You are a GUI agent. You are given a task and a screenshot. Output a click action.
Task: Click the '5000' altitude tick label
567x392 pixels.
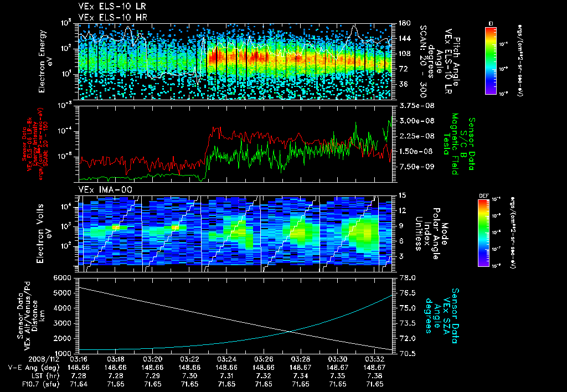point(62,293)
